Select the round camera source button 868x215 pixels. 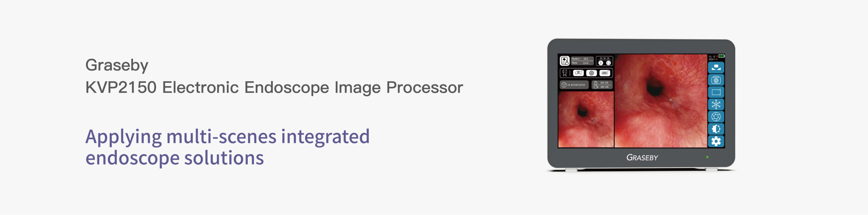click(x=592, y=73)
